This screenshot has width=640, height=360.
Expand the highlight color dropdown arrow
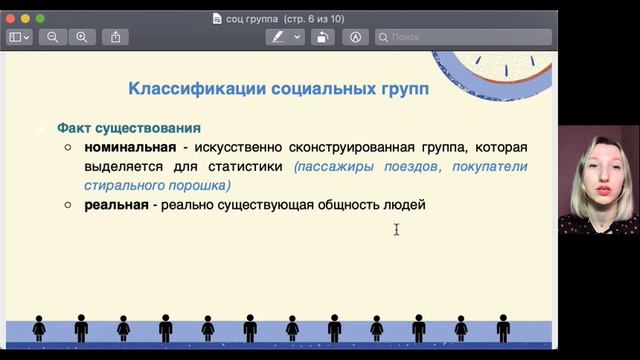coord(298,37)
